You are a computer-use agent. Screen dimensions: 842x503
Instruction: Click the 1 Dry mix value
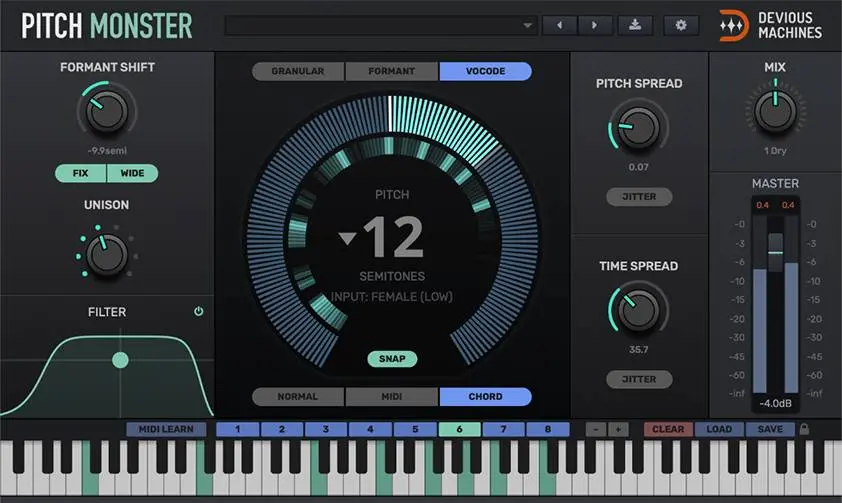pos(775,151)
